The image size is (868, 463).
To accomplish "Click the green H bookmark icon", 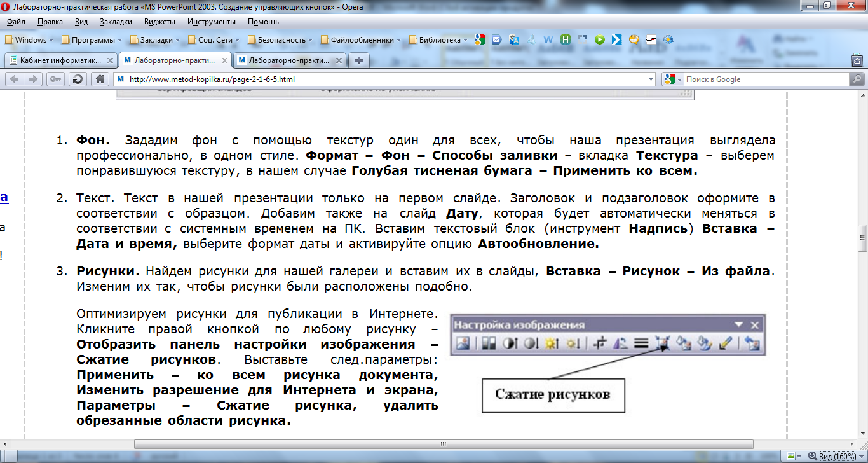I will 565,39.
